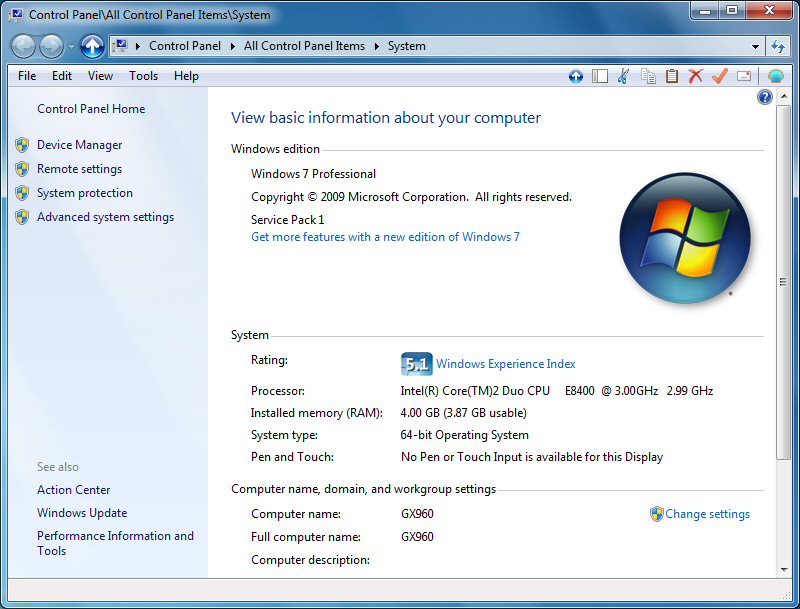
Task: Open the Windows Experience Index link
Action: (505, 364)
